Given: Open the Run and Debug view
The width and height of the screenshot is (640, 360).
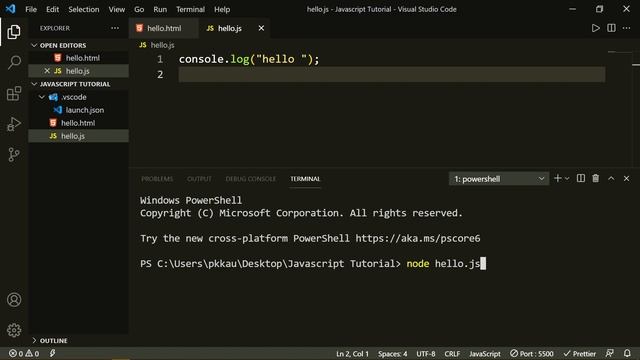Looking at the screenshot, I should (x=14, y=124).
